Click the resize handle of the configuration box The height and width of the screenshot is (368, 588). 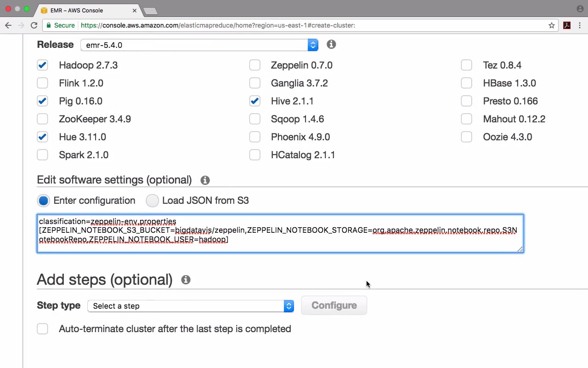[520, 249]
